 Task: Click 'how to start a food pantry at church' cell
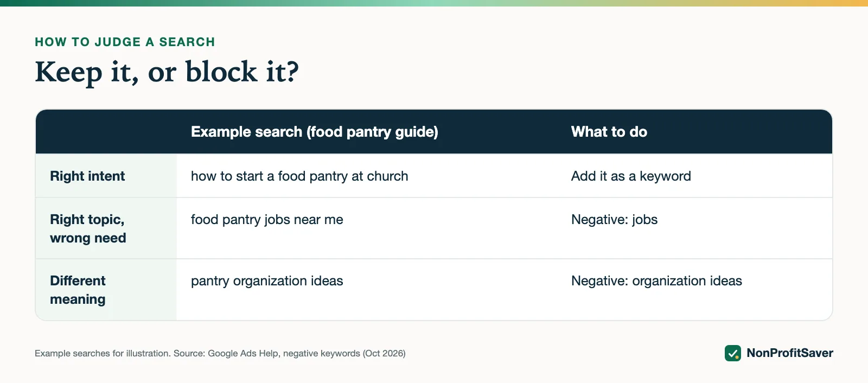coord(299,176)
